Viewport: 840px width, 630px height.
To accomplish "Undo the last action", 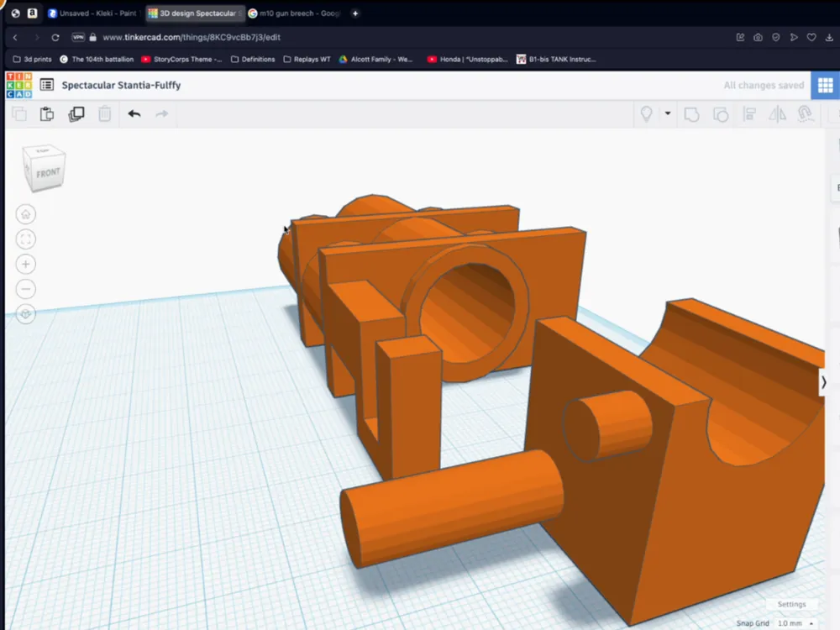I will click(134, 113).
